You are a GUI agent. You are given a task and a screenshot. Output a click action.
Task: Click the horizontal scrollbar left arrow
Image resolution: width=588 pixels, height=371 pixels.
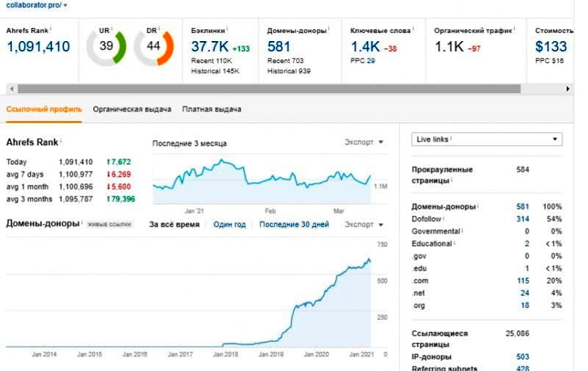[x=12, y=89]
